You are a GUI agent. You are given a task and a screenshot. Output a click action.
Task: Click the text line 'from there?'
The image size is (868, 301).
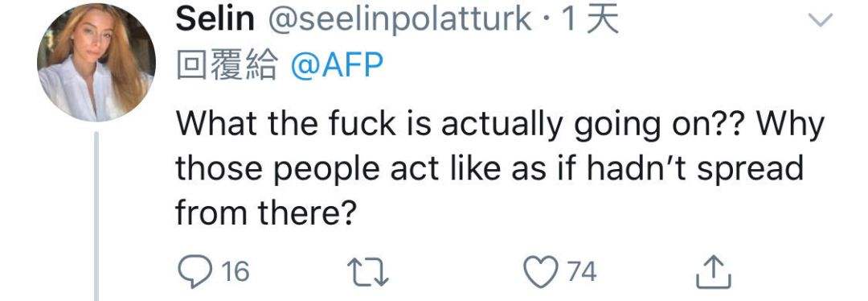[x=264, y=211]
